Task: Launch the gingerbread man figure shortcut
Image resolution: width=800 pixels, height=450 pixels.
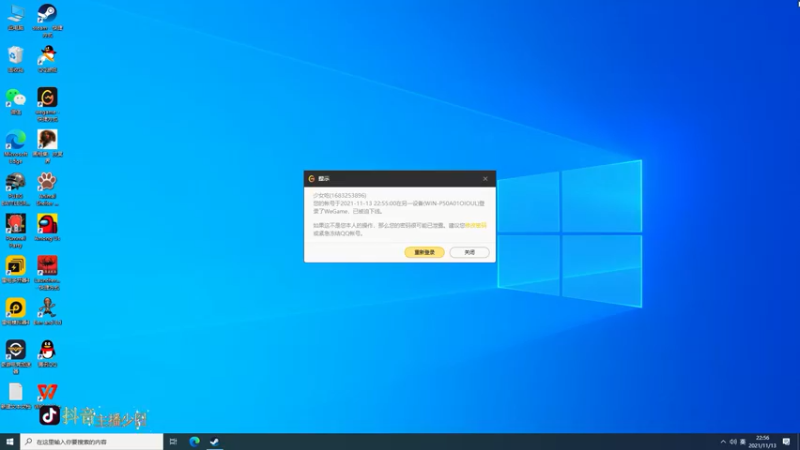Action: 47,312
